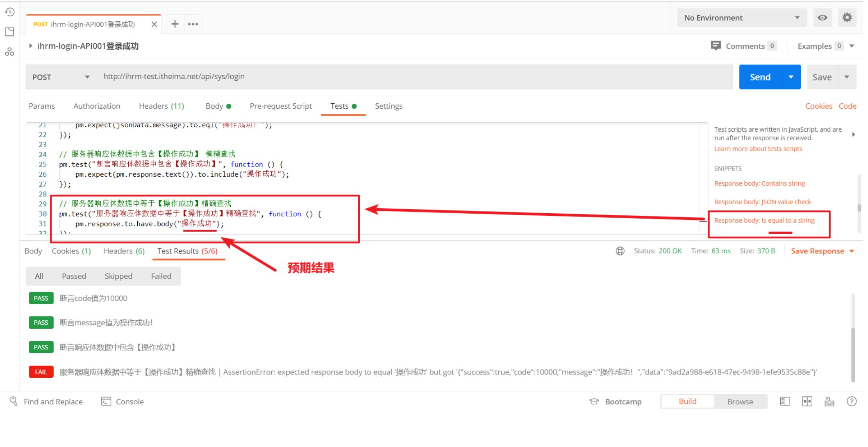Image resolution: width=868 pixels, height=447 pixels.
Task: Open the APIs sidebar icon
Action: [9, 52]
